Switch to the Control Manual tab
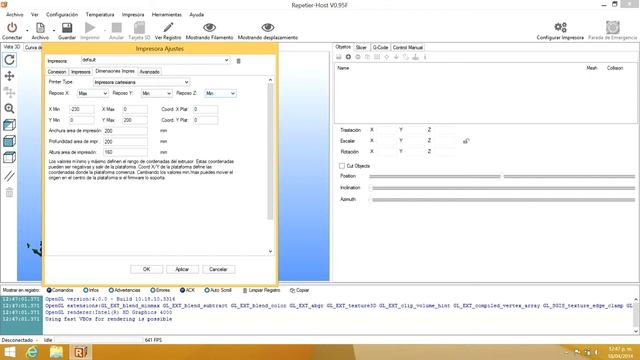This screenshot has height=360, width=640. coord(408,48)
